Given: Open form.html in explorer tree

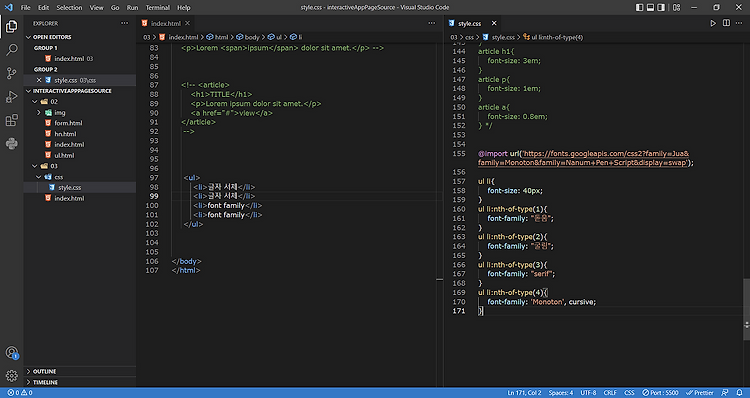Looking at the screenshot, I should [x=68, y=123].
